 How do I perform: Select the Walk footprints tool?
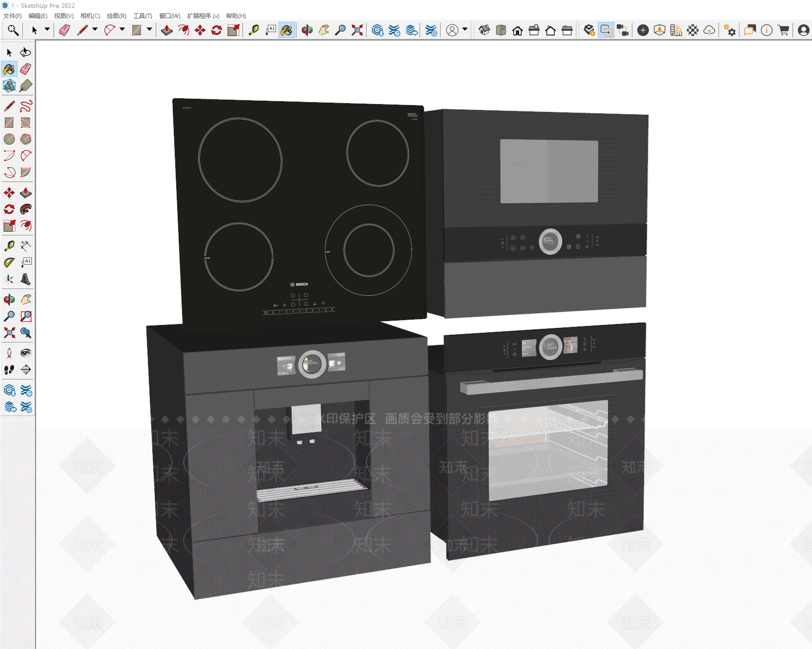click(9, 370)
